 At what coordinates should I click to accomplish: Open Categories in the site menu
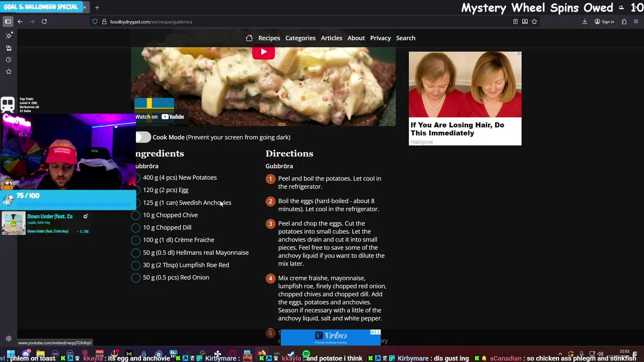click(300, 38)
